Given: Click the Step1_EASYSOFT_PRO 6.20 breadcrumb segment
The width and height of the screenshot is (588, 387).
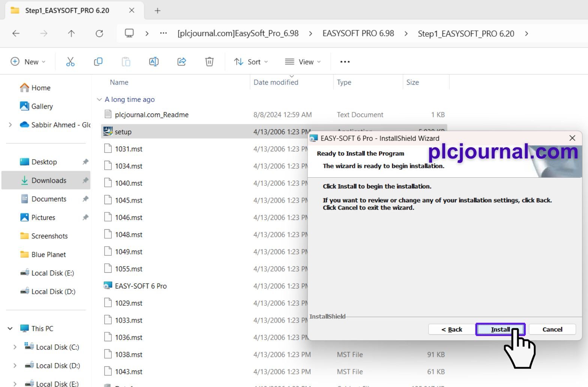Looking at the screenshot, I should [466, 33].
